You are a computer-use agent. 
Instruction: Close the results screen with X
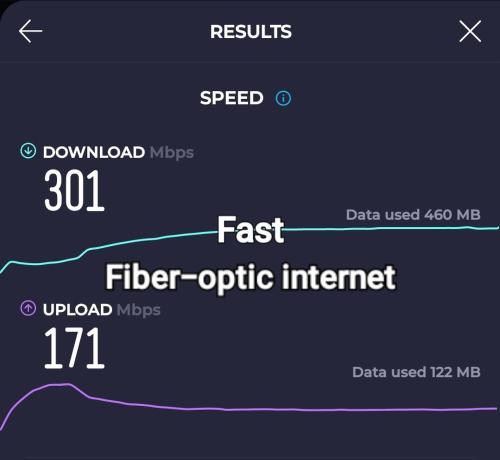pyautogui.click(x=470, y=31)
